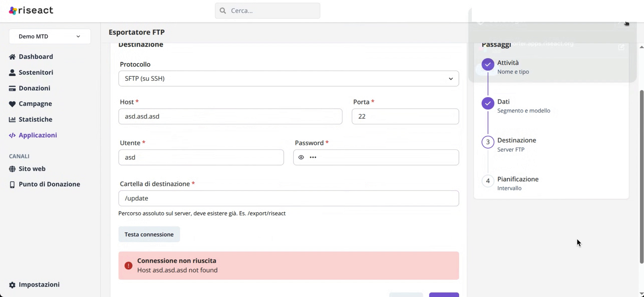Viewport: 644px width, 297px height.
Task: Click the Host input field
Action: pyautogui.click(x=230, y=117)
